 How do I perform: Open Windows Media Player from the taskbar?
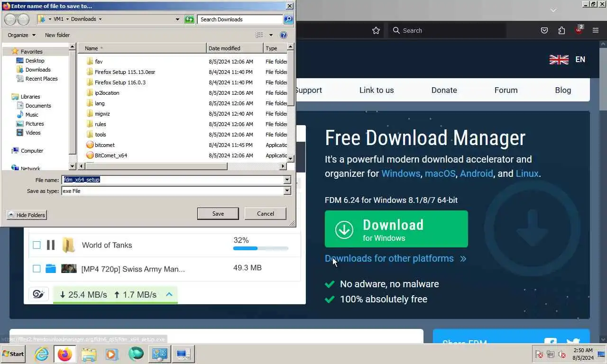pyautogui.click(x=112, y=354)
